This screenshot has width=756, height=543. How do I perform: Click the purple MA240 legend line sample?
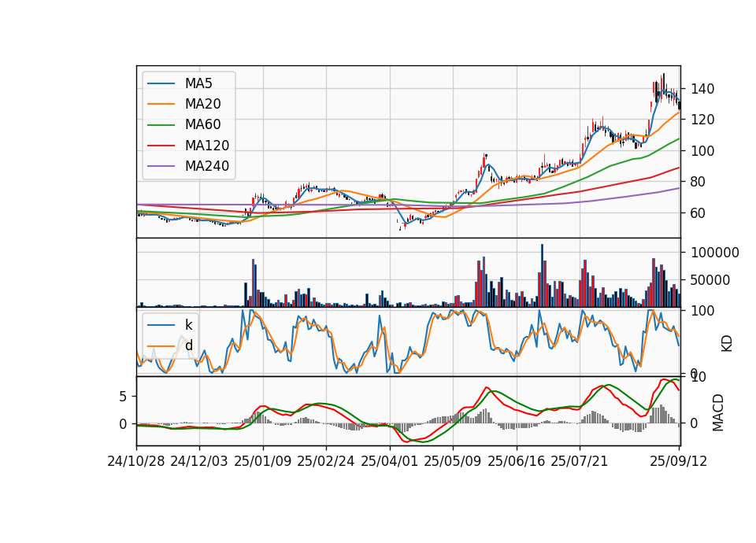click(x=161, y=166)
